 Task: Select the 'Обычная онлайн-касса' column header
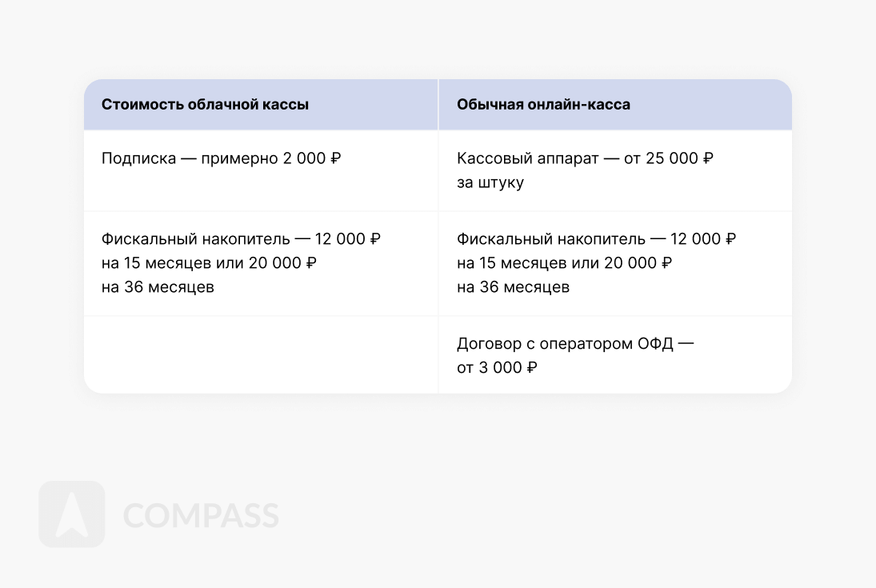click(x=543, y=105)
